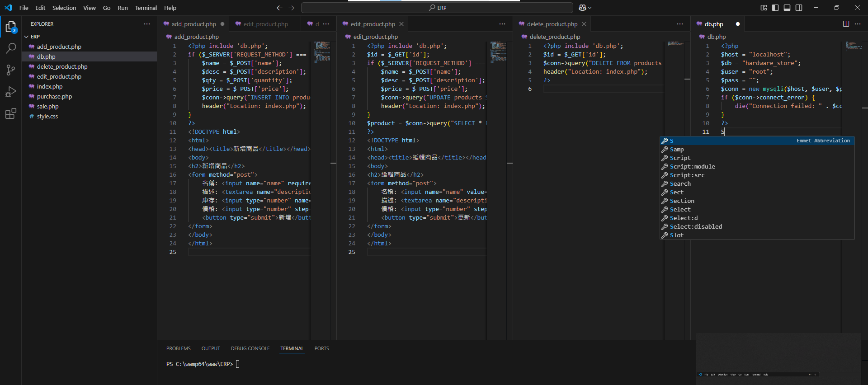Toggle the bottom panel layout button
Screen dimensions: 868x385
click(x=787, y=8)
